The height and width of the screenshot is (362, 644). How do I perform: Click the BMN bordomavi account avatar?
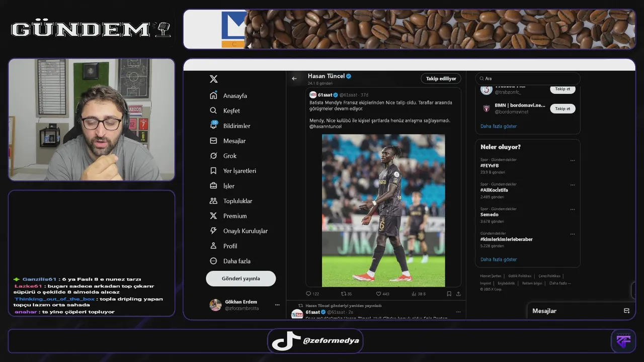coord(487,109)
